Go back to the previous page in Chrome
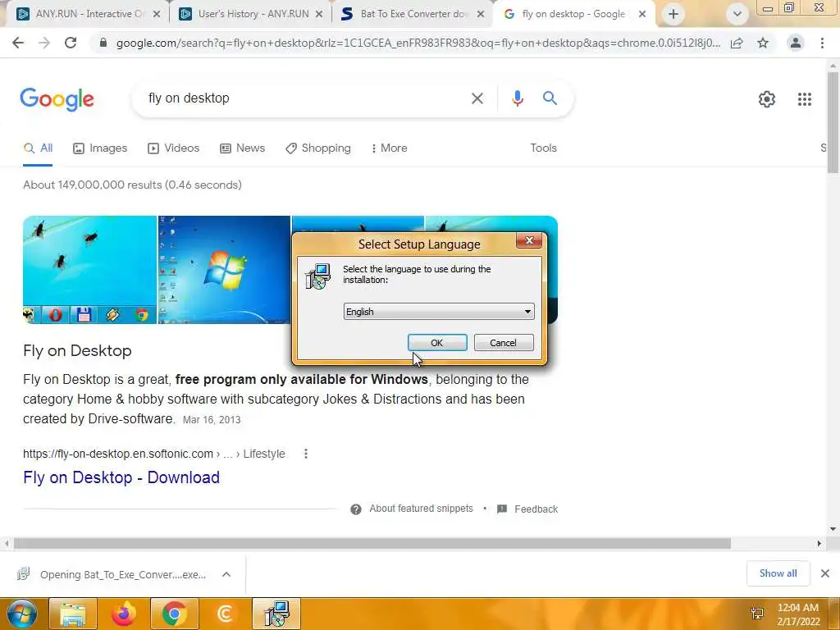840x630 pixels. [18, 43]
